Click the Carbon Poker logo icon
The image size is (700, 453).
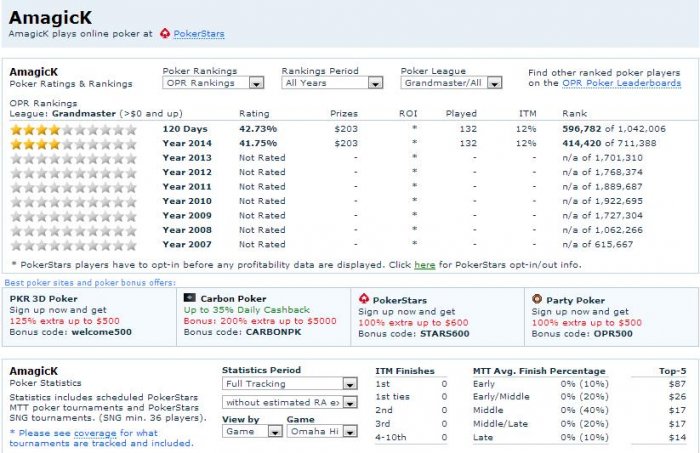tap(190, 298)
